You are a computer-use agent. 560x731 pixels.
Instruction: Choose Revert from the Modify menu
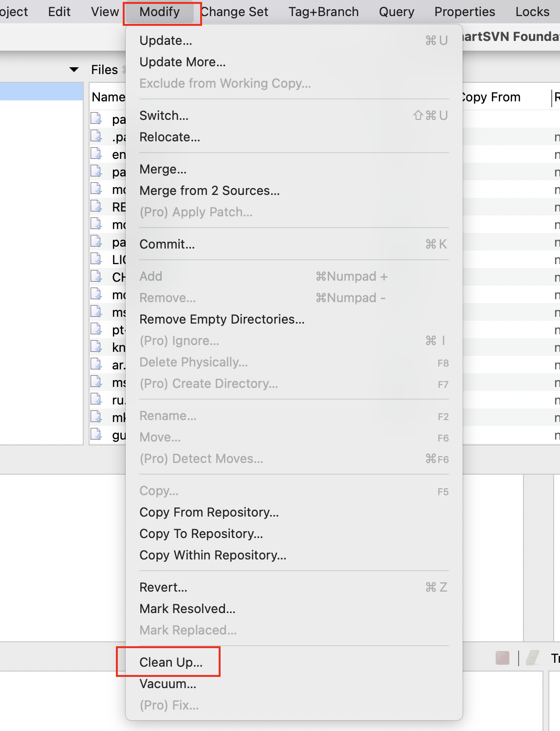164,587
